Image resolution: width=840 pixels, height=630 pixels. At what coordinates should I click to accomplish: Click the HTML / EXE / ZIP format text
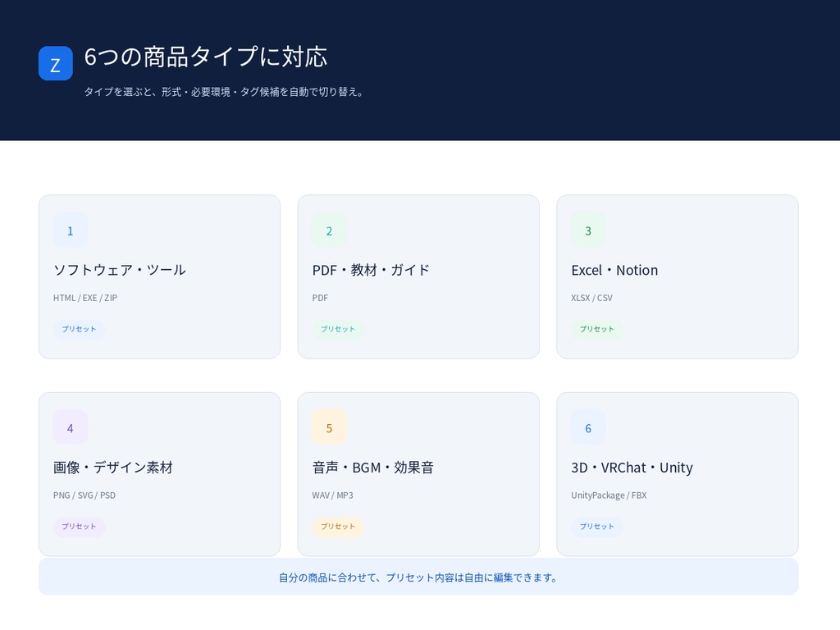click(x=85, y=298)
